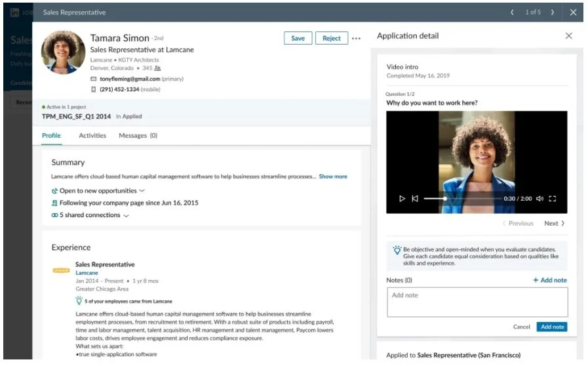Click the company page follower icon
The image size is (588, 366).
54,203
